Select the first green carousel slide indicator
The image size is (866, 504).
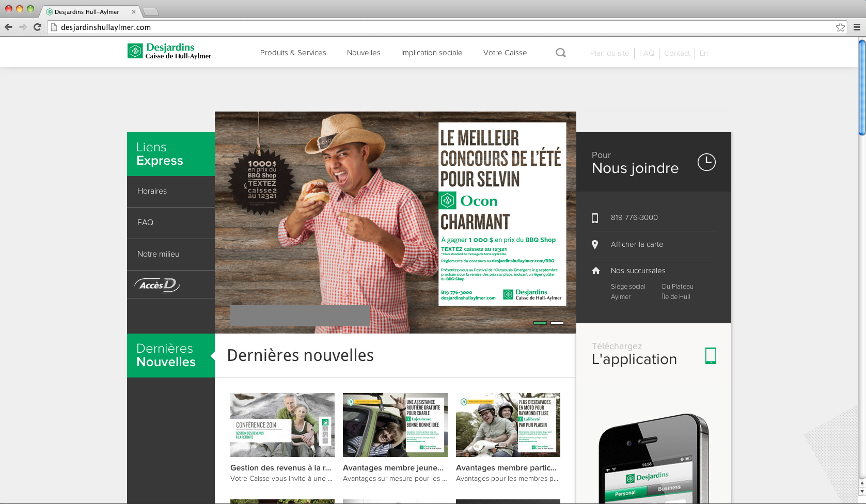540,323
